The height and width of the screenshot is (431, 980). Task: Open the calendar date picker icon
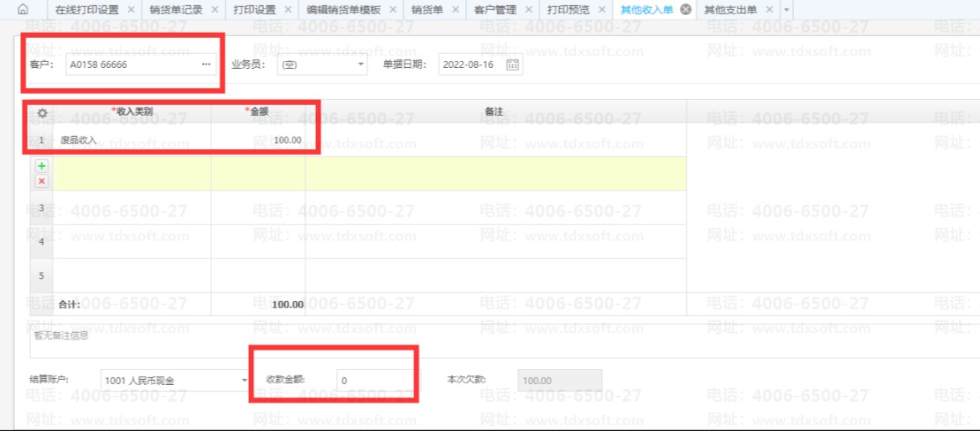click(x=512, y=65)
